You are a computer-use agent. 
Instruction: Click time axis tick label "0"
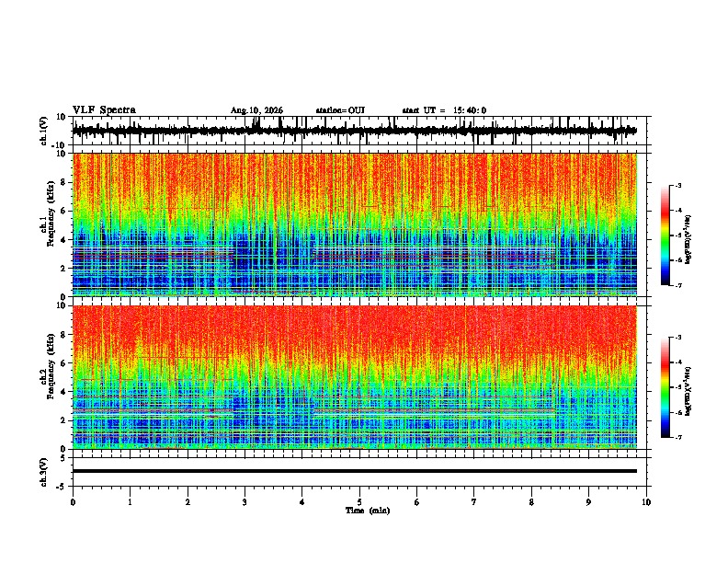tap(73, 502)
